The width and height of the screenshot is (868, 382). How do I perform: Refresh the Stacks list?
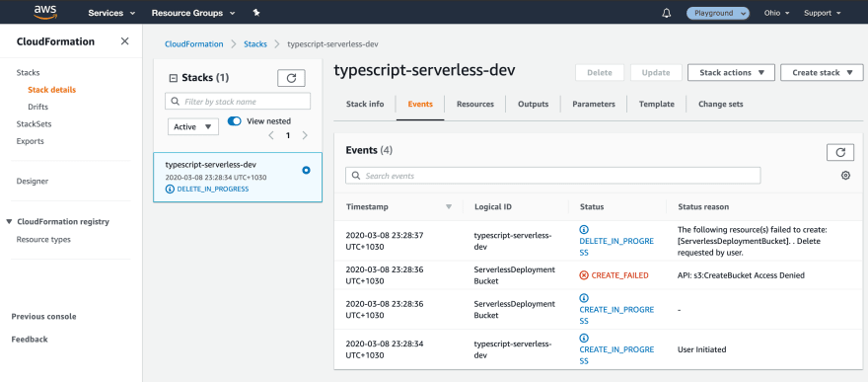point(291,78)
